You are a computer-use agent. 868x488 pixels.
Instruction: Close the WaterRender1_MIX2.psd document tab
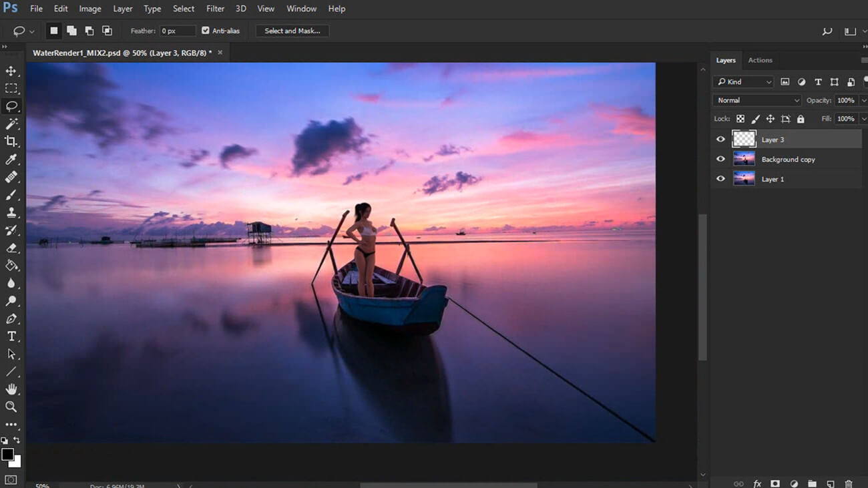point(220,53)
